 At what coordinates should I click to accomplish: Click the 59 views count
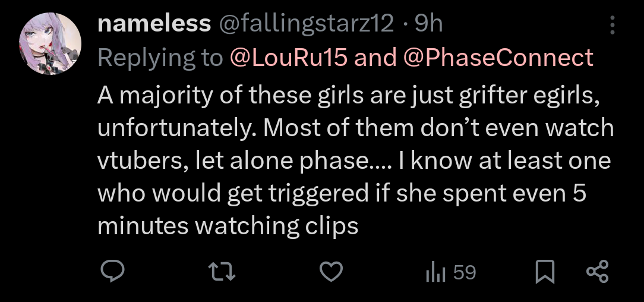[465, 272]
